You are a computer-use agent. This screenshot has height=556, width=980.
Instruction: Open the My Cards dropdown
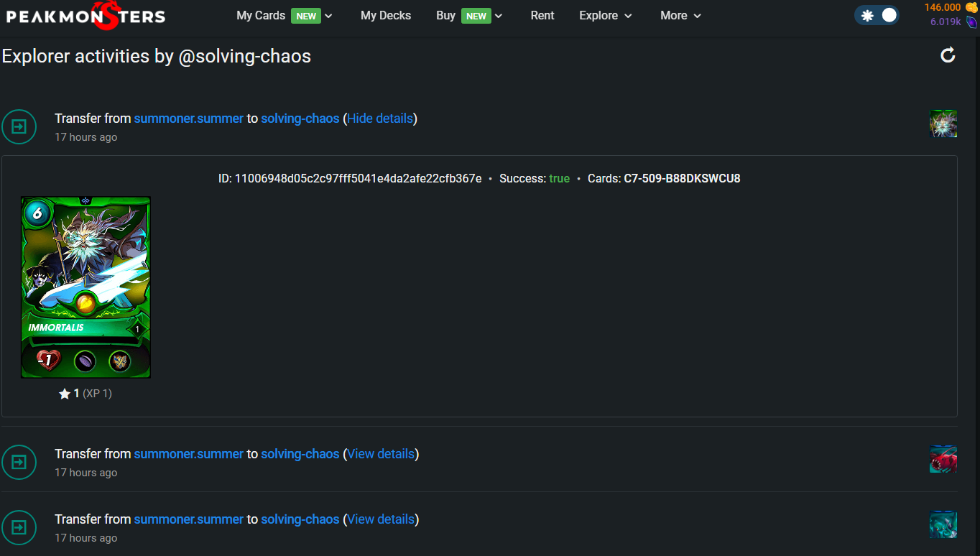point(285,16)
